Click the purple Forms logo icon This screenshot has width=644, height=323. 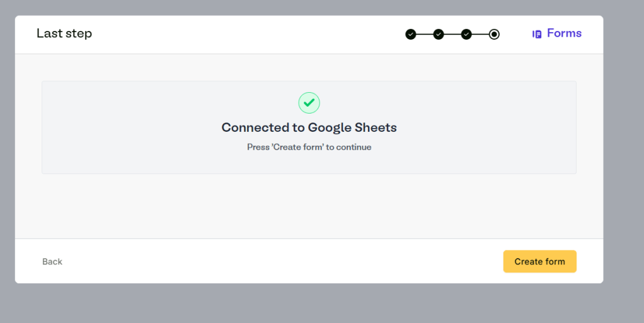(x=537, y=34)
